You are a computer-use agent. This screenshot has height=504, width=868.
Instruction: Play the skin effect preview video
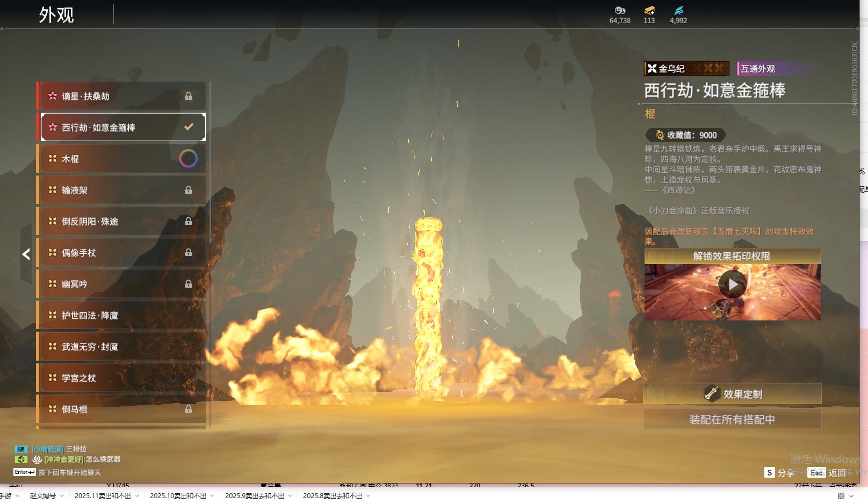pyautogui.click(x=732, y=284)
